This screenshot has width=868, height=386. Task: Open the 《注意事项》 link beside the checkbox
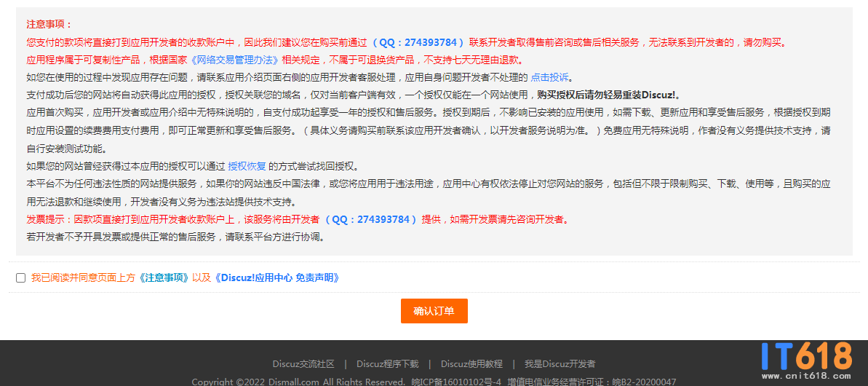click(164, 277)
